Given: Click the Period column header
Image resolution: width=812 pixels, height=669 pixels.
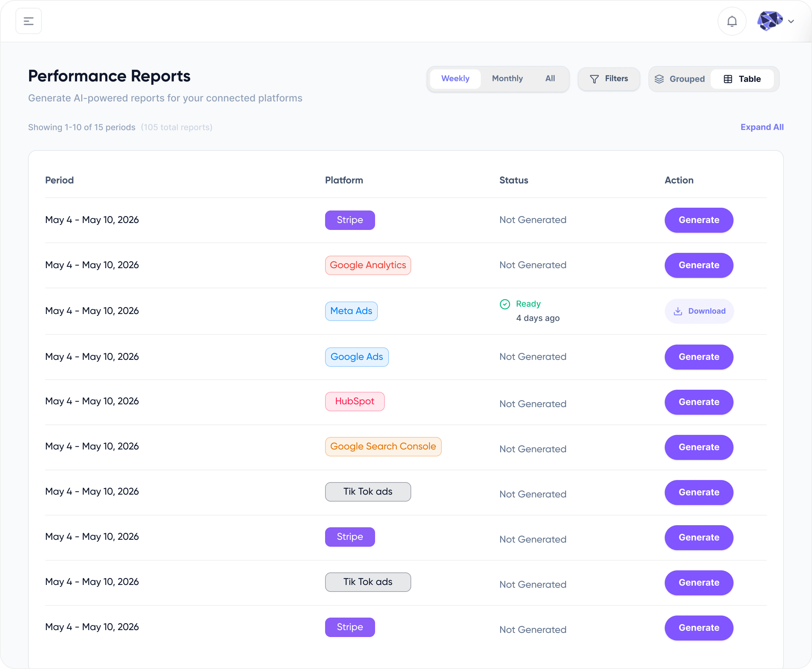Looking at the screenshot, I should pos(59,180).
